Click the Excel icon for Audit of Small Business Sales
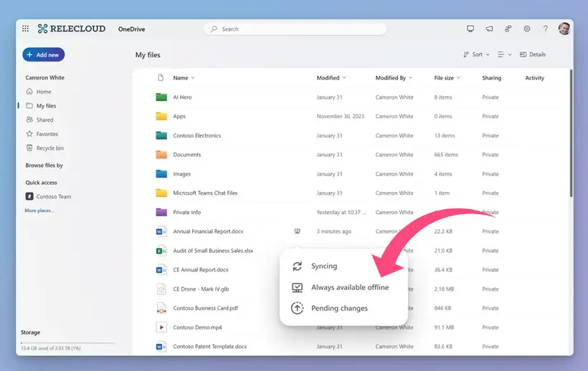The image size is (588, 371). coord(161,251)
